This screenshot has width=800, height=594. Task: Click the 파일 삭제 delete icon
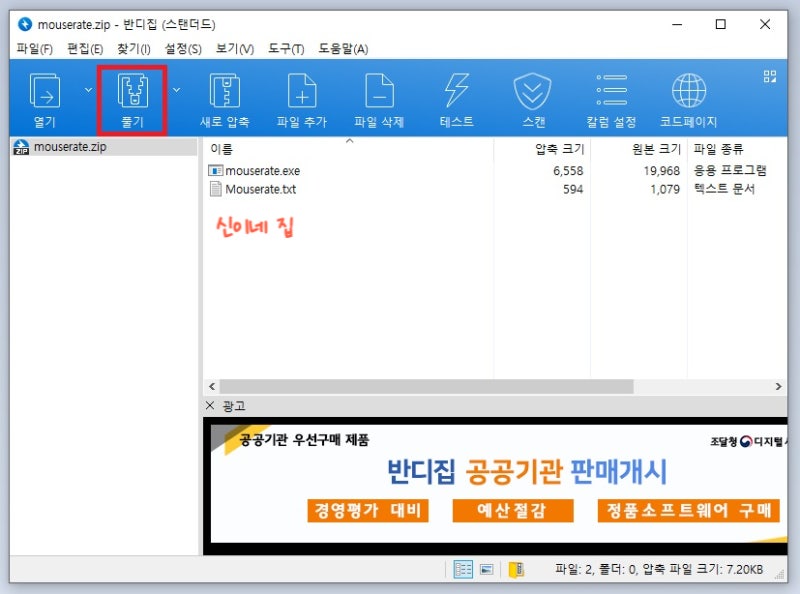coord(379,98)
